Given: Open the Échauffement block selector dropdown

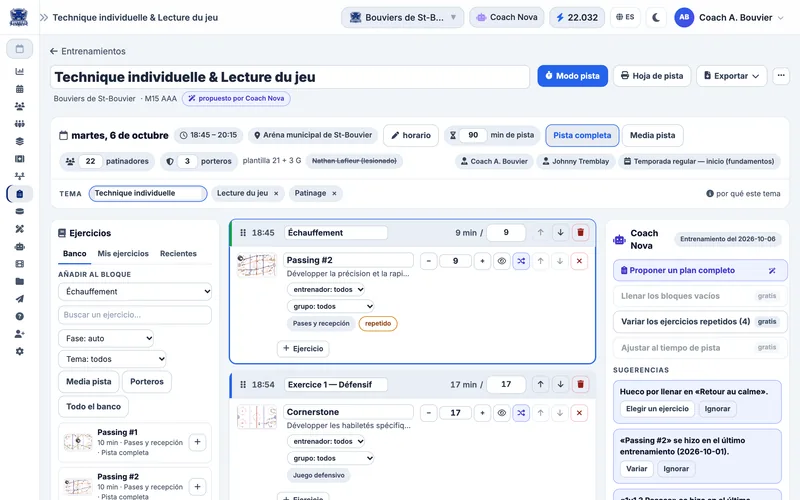Looking at the screenshot, I should (135, 291).
